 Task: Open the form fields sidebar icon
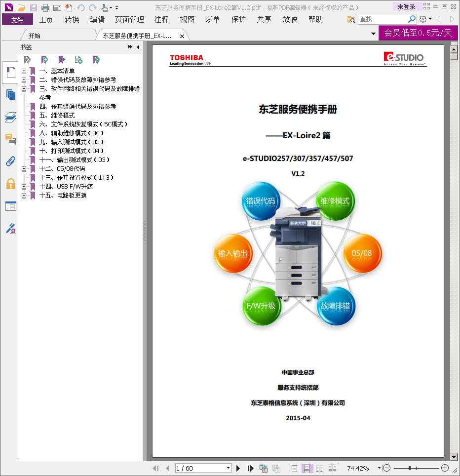(11, 206)
